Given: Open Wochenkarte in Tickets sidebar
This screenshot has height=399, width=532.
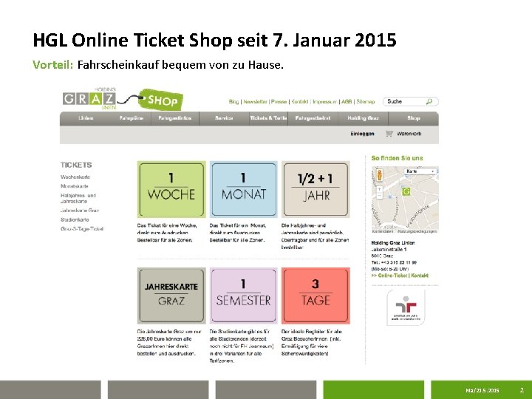Looking at the screenshot, I should pyautogui.click(x=75, y=177).
